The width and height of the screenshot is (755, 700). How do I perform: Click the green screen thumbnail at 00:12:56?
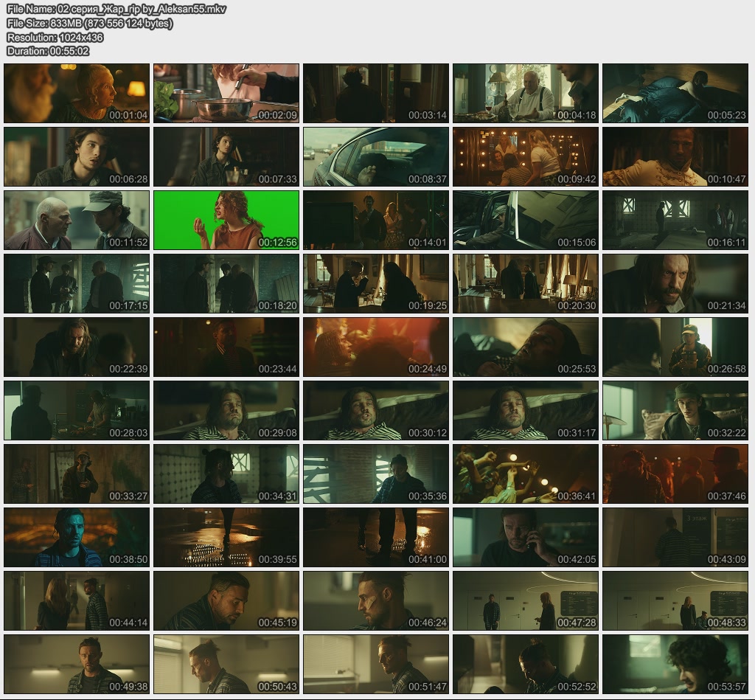point(226,221)
